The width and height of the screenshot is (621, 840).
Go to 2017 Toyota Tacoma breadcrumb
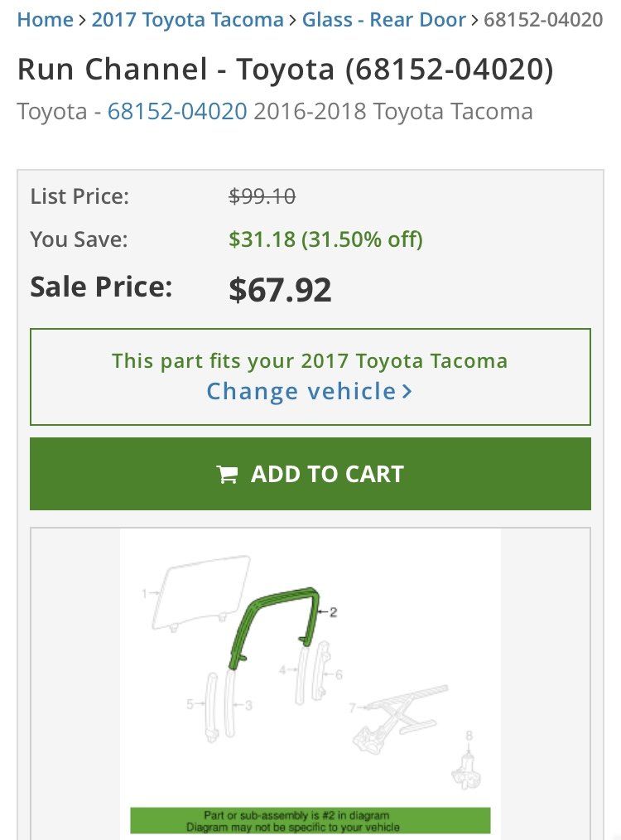point(187,20)
